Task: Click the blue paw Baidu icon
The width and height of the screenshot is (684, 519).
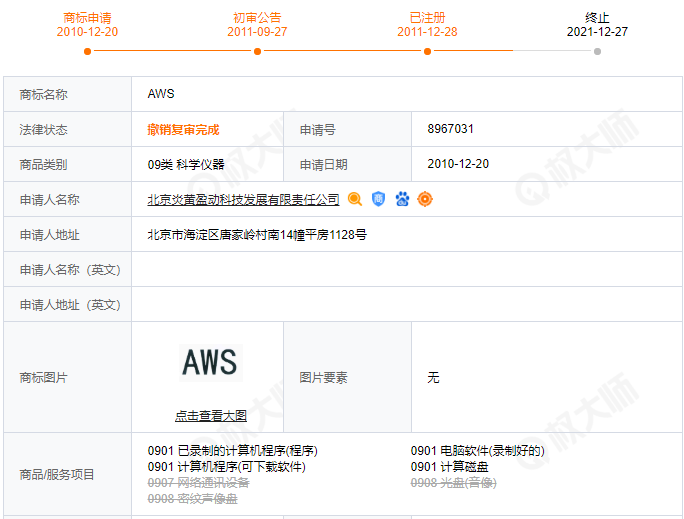Action: pos(402,199)
